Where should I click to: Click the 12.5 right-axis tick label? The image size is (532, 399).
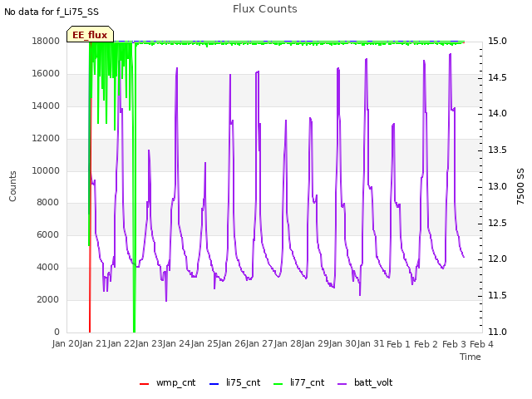click(497, 224)
